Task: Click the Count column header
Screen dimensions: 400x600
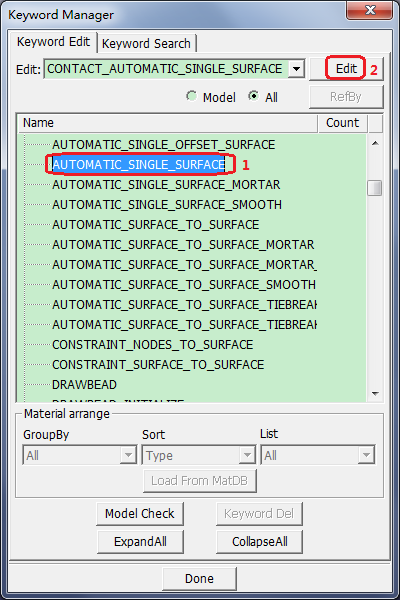Action: [343, 123]
